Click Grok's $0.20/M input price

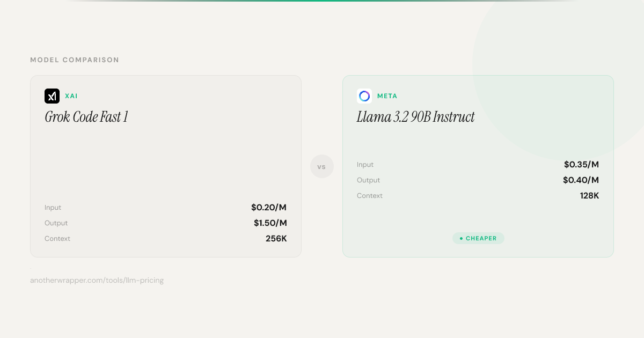[x=269, y=208]
